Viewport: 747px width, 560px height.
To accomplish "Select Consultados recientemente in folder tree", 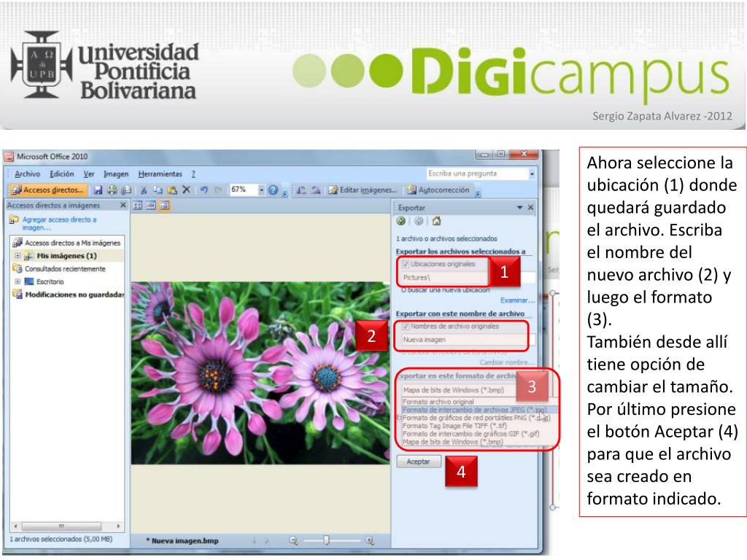I will (65, 268).
